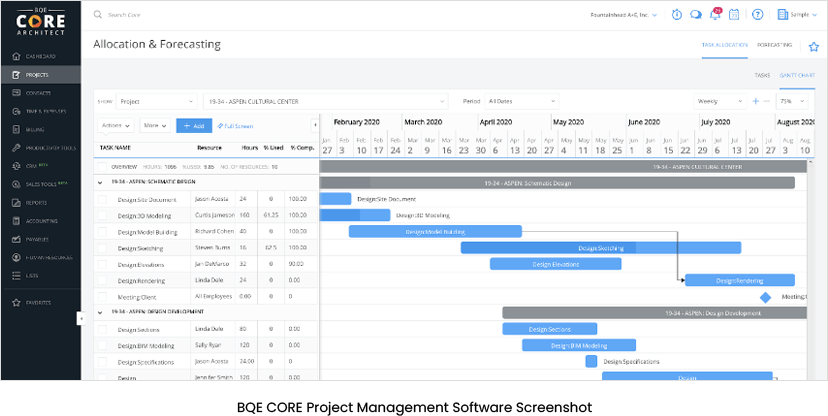Switch to the Gantt Chart tab

[x=797, y=76]
